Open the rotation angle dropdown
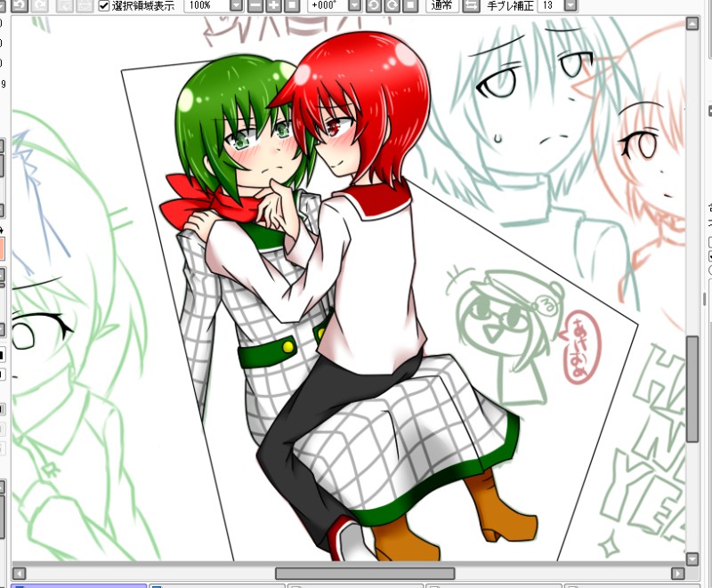Screen dimensions: 712x588 355,5
